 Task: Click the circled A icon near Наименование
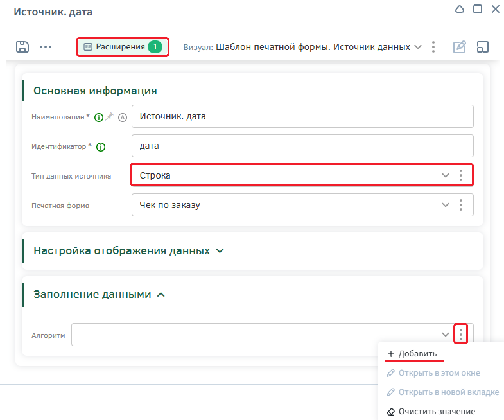click(123, 118)
